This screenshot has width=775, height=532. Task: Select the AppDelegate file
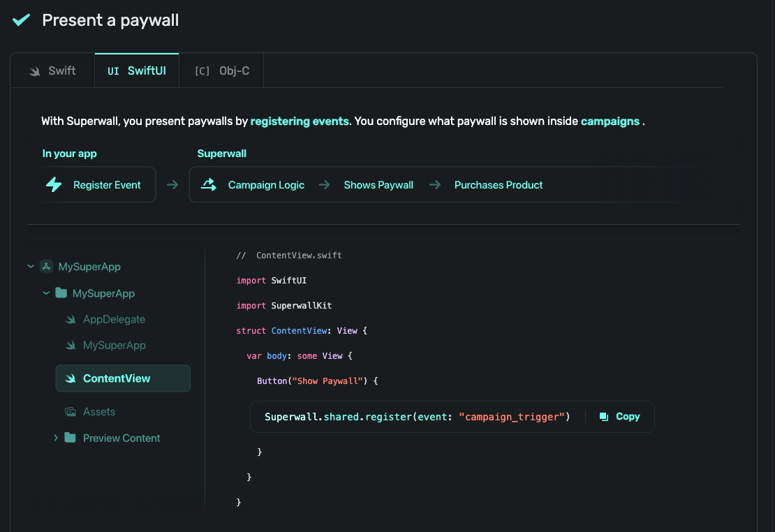point(115,319)
